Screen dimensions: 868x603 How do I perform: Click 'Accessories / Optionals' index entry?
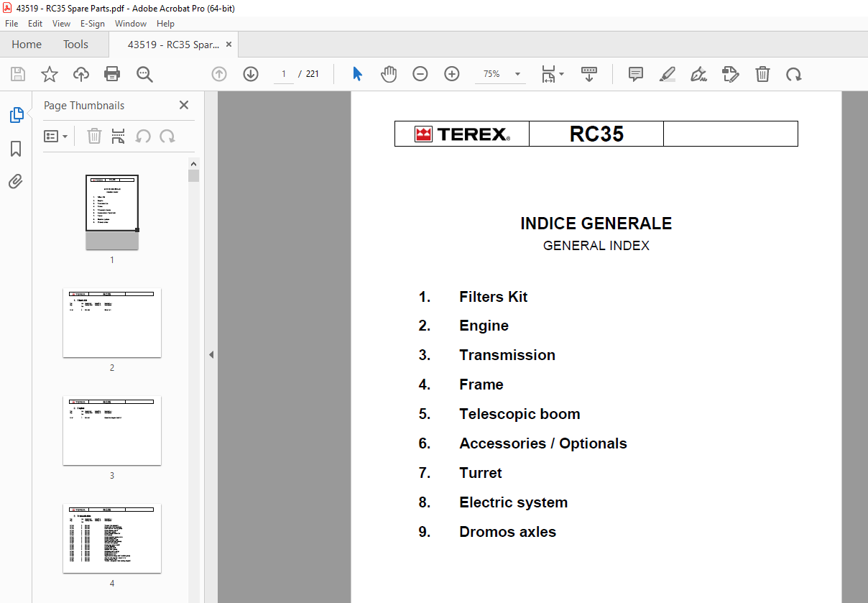coord(542,443)
